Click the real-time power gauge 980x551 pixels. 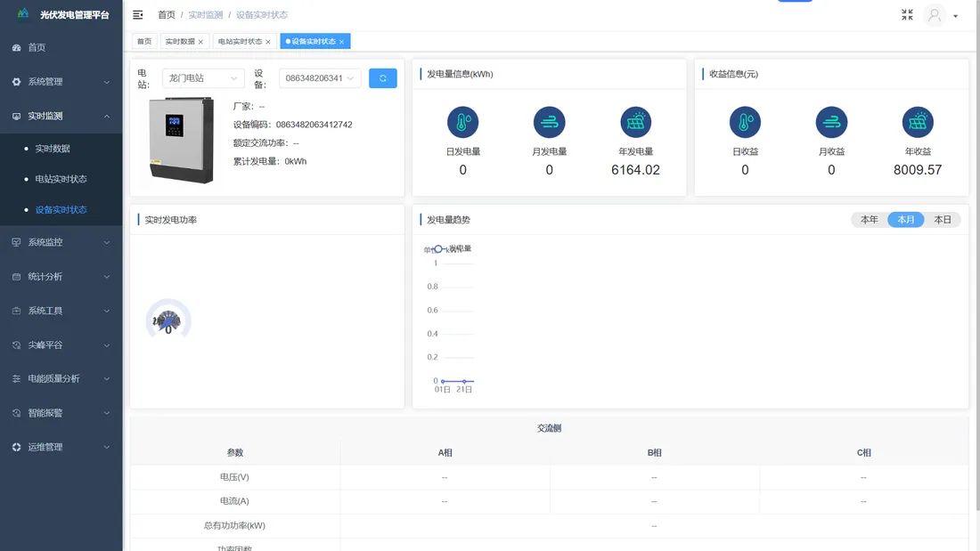(168, 320)
